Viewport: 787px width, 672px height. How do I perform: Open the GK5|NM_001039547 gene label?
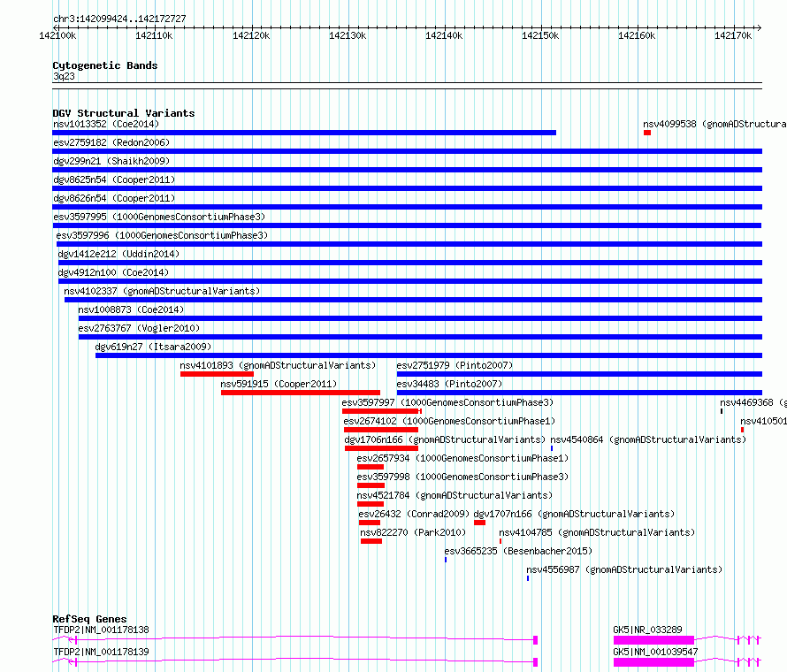[x=655, y=652]
